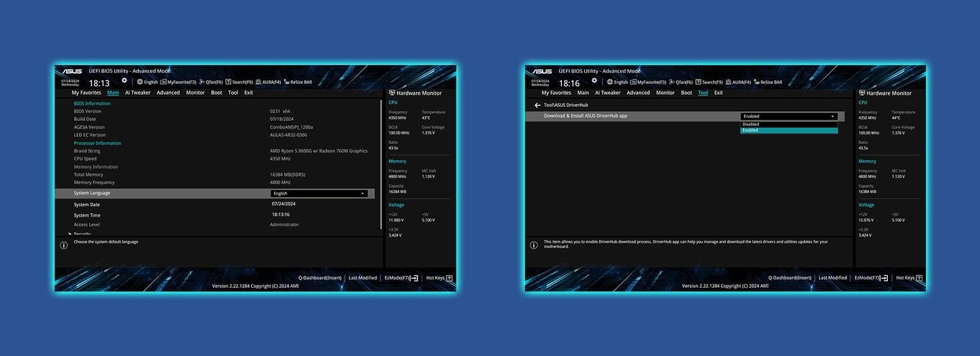Open My Favorites tab in left window
This screenshot has height=356, width=980.
coord(86,93)
